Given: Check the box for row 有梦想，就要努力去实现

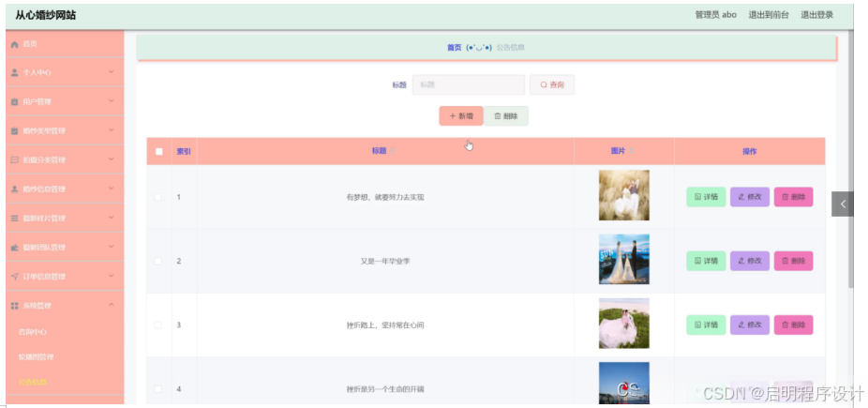Looking at the screenshot, I should [158, 197].
